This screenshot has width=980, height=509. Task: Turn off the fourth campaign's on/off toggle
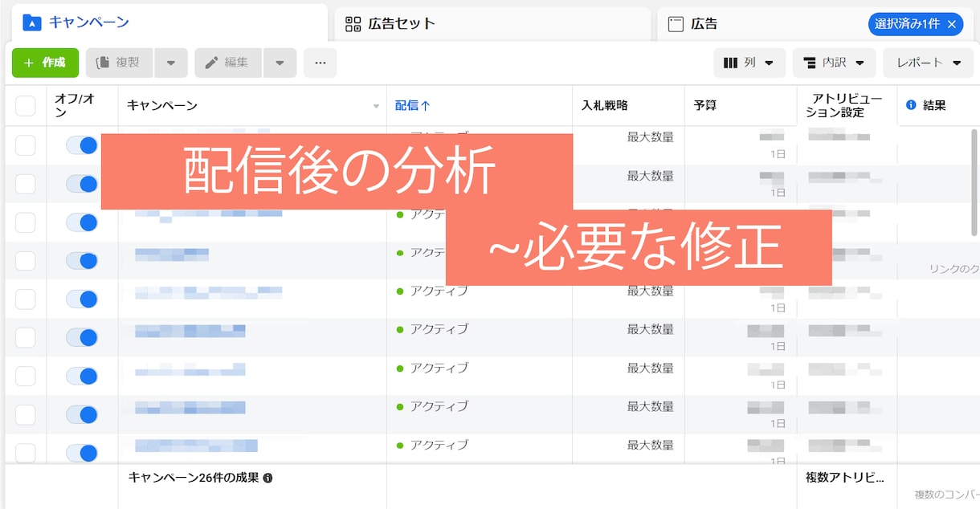(x=81, y=261)
